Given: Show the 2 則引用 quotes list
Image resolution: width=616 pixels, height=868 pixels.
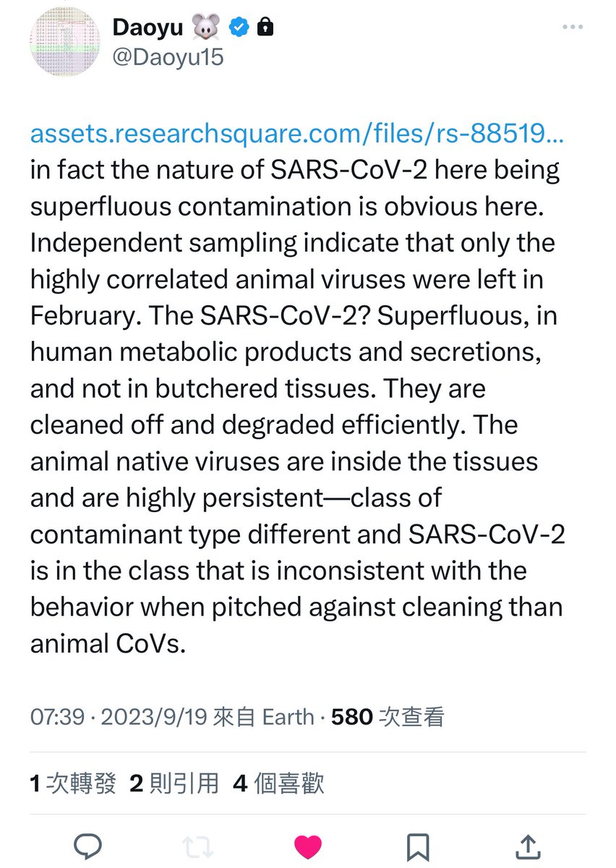Looking at the screenshot, I should pyautogui.click(x=174, y=783).
